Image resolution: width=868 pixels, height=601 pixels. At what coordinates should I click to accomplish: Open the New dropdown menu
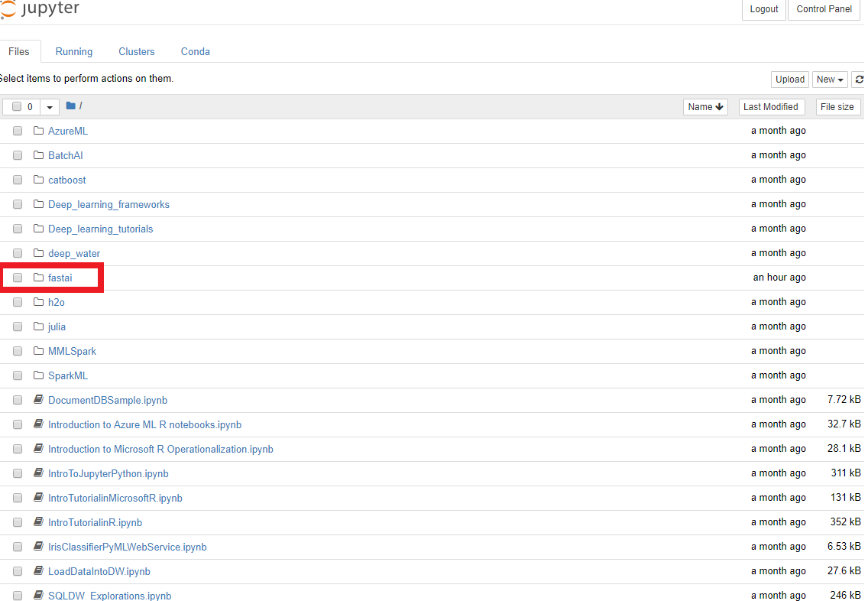(x=830, y=80)
